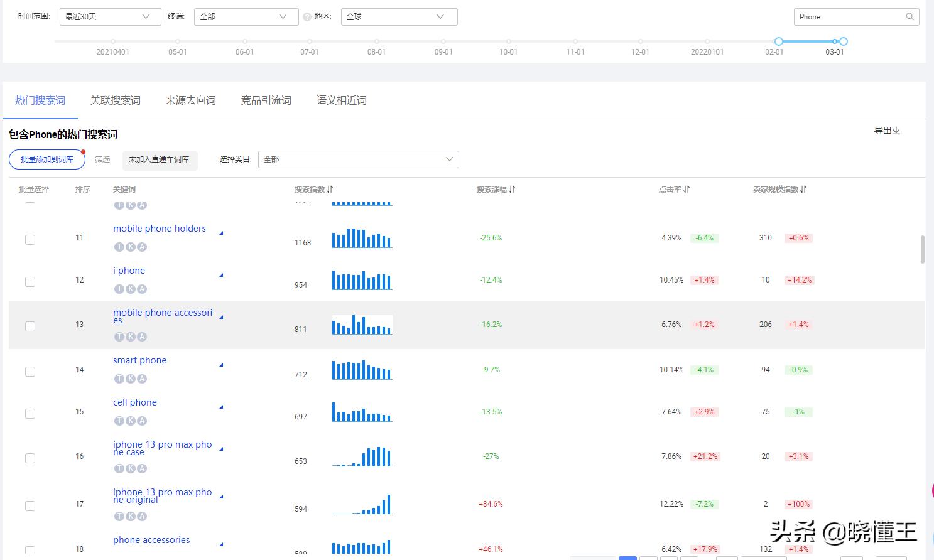
Task: Tick the checkbox for smart phone row
Action: [30, 372]
